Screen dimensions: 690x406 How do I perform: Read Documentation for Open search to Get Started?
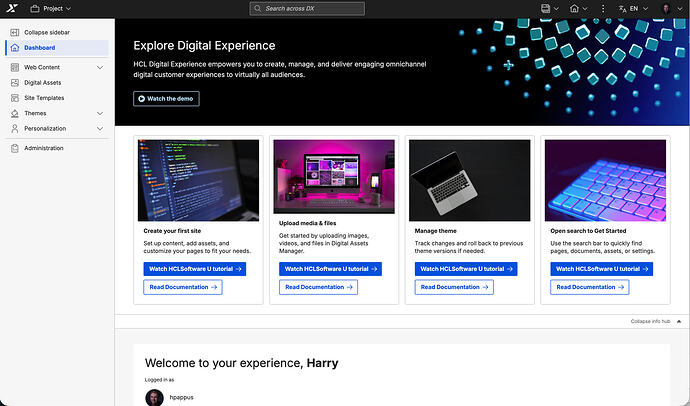coord(590,287)
